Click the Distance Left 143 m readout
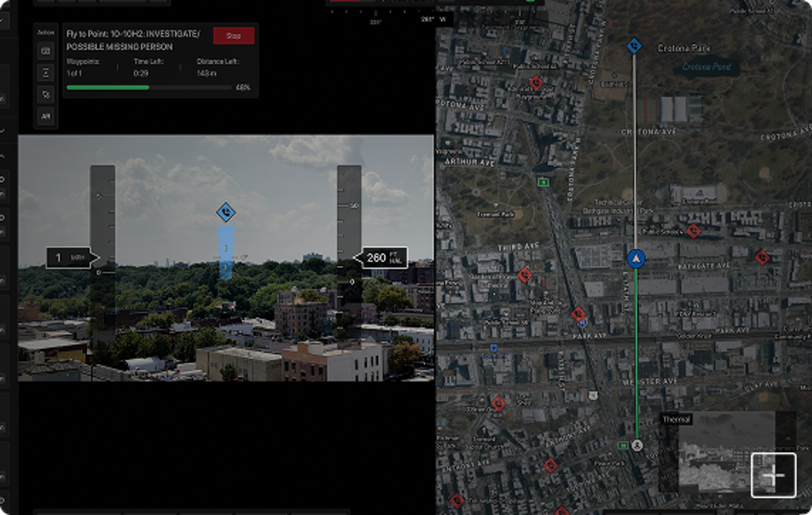Viewport: 812px width, 515px height. [x=218, y=67]
